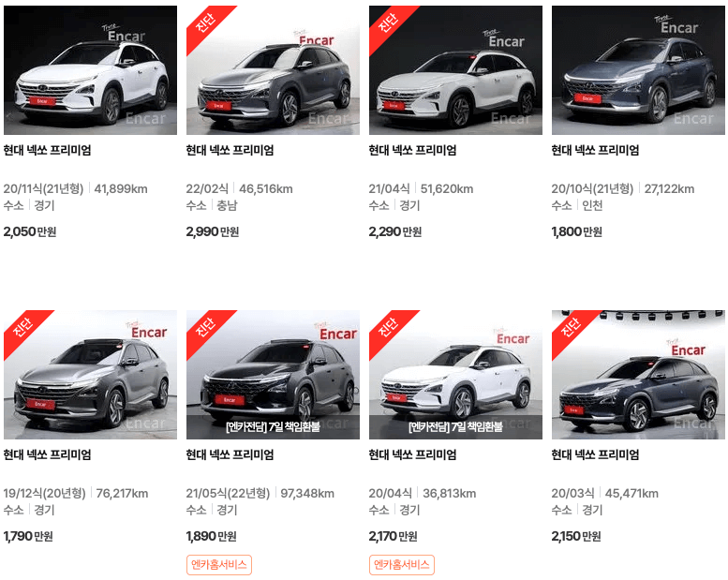The height and width of the screenshot is (580, 728).
Task: Open 현대 넥쏘 프리미엄 title for 41,899km car
Action: [48, 150]
